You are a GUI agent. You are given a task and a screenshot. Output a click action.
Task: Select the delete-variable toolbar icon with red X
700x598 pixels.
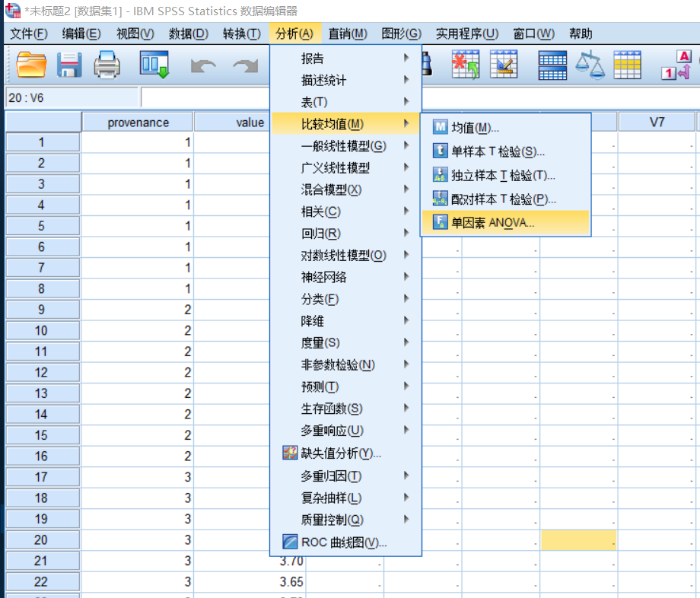465,65
